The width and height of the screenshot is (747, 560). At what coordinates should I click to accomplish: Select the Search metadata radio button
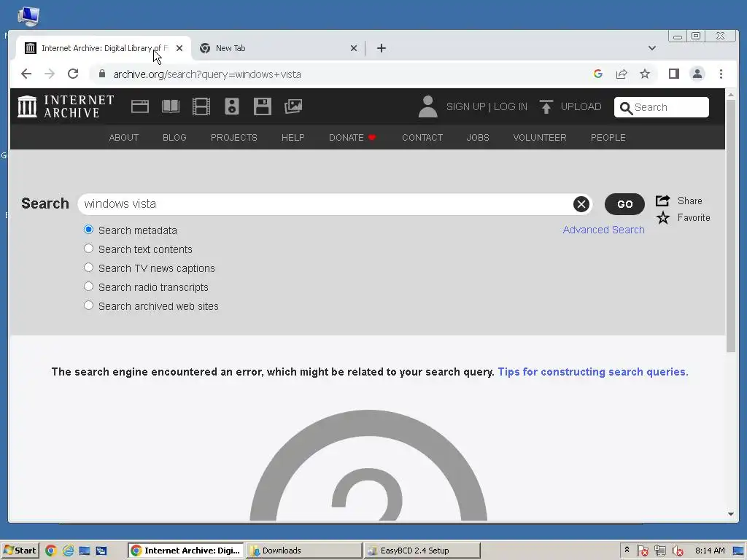point(88,230)
